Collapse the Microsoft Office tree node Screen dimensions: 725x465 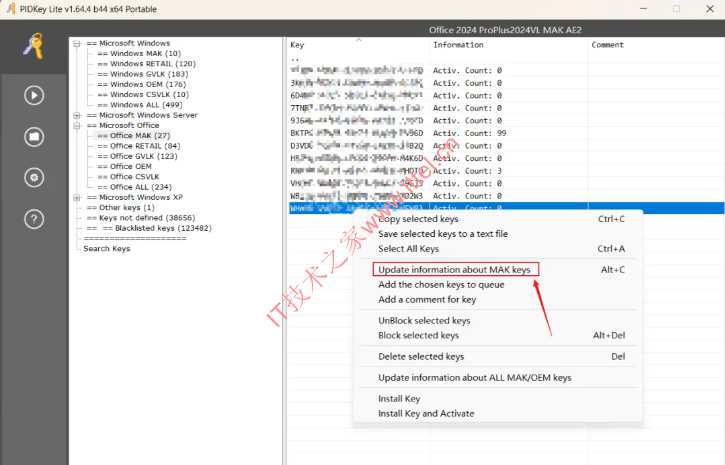77,126
